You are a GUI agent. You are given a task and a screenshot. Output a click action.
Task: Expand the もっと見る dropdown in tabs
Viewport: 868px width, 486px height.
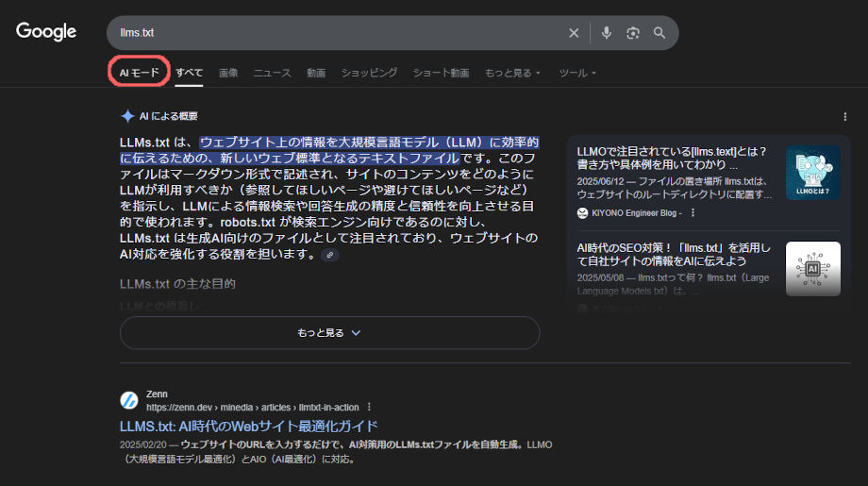[512, 73]
